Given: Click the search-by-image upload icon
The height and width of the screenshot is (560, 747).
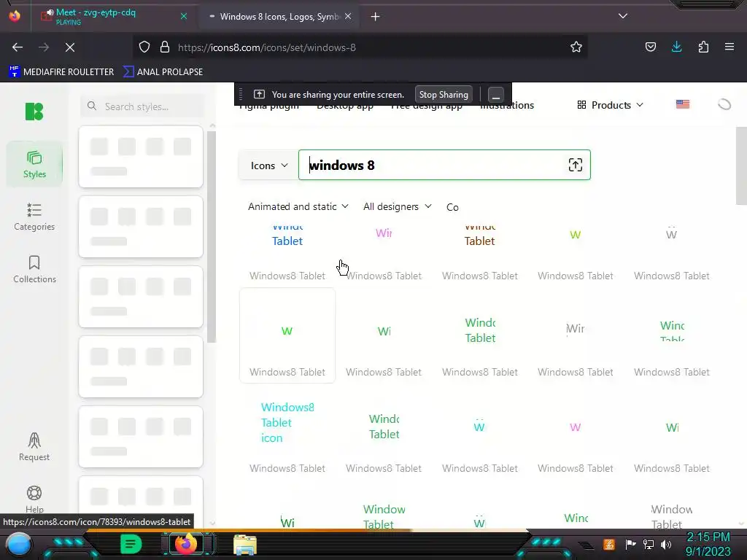Looking at the screenshot, I should click(575, 165).
